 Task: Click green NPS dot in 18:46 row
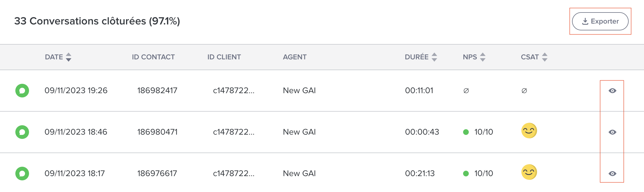(x=466, y=132)
